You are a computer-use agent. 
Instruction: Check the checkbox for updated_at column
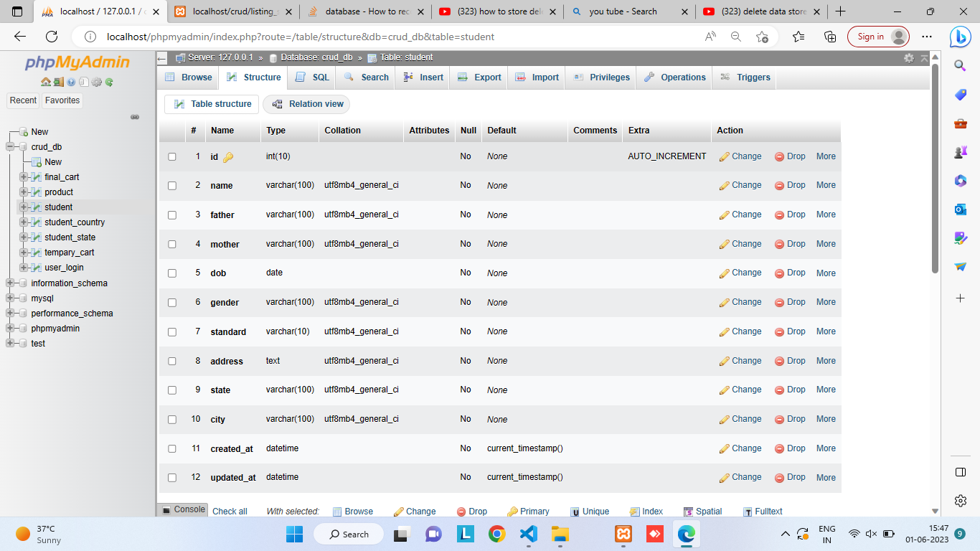pyautogui.click(x=172, y=478)
